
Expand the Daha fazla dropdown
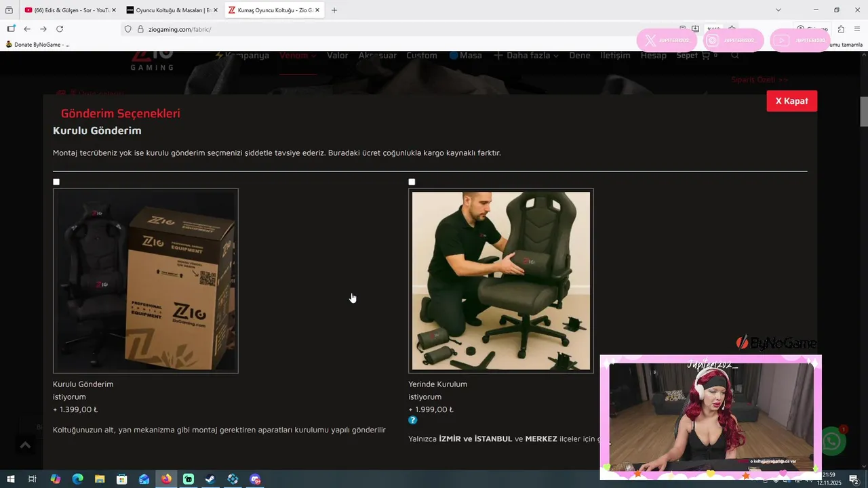click(x=526, y=56)
